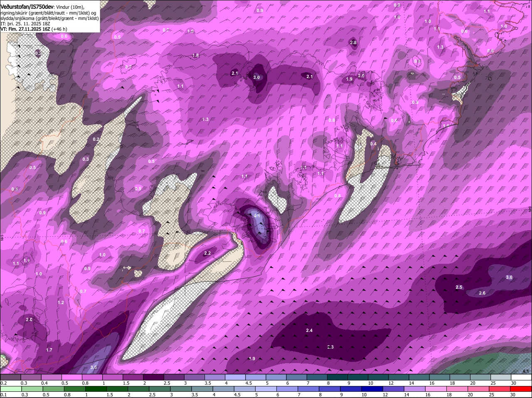The width and height of the screenshot is (532, 398).
Task: Click the '0.1' label in the bottom legend row
Action: pyautogui.click(x=3, y=395)
